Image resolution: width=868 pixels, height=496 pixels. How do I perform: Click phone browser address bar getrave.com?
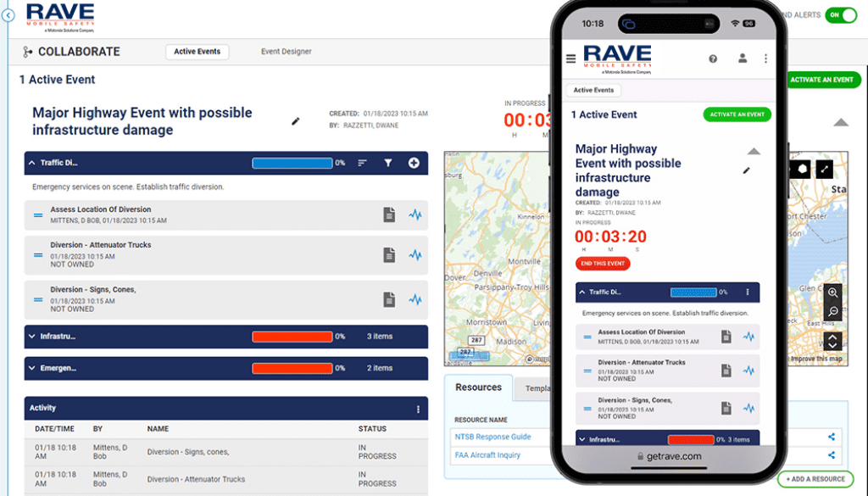668,456
